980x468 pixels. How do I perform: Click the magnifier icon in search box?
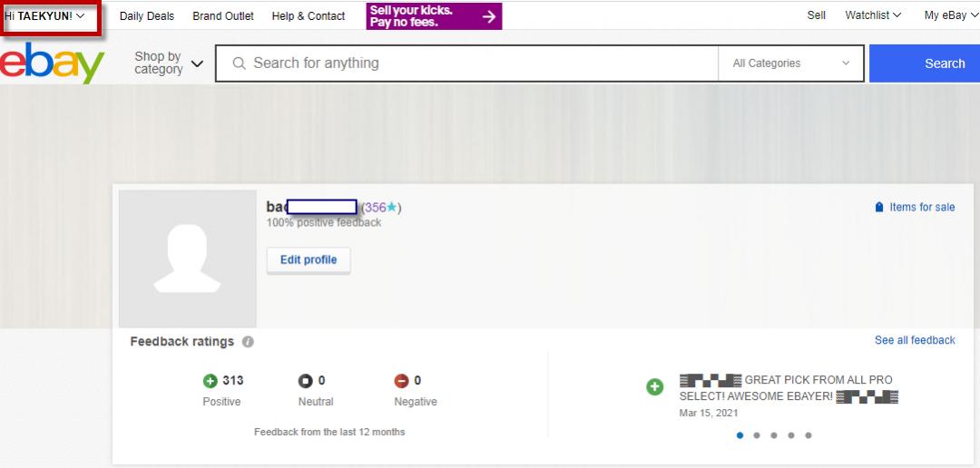tap(240, 63)
